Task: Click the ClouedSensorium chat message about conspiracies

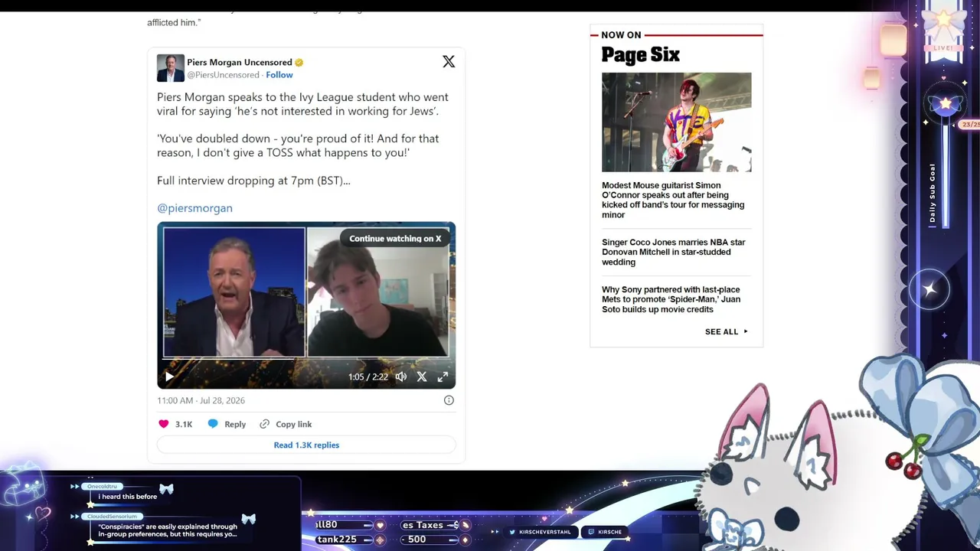Action: click(x=167, y=530)
